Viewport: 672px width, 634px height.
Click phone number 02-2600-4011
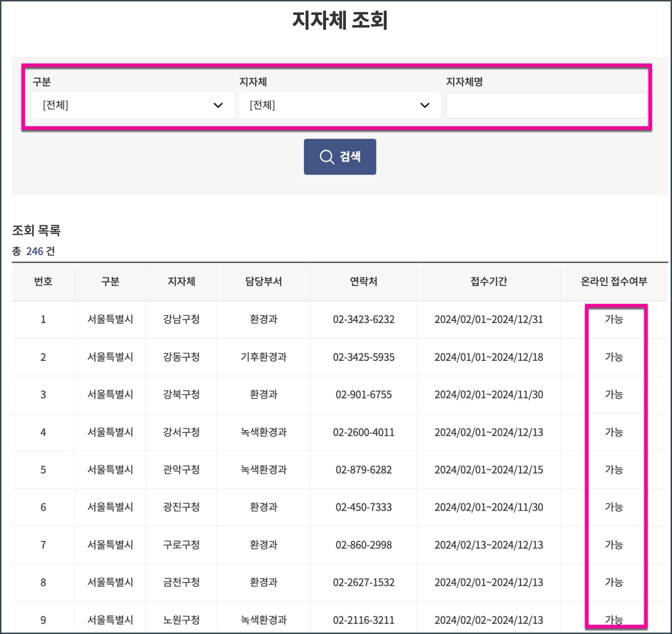(363, 431)
